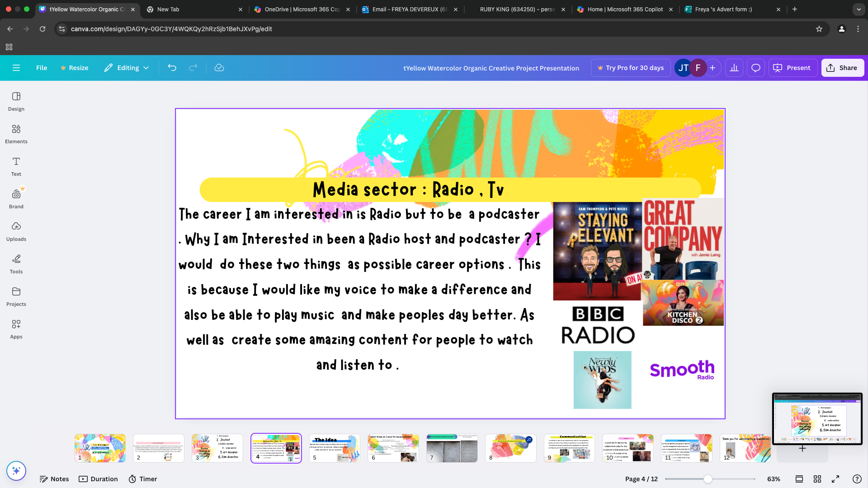Select page 3 thumbnail
Screen dimensions: 868x488
pos(217,448)
